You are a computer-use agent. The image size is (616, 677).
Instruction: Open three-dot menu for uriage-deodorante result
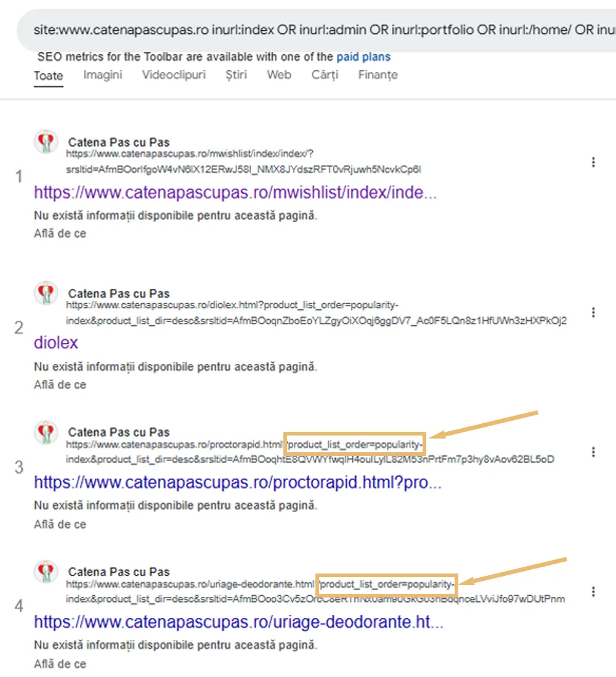(x=593, y=592)
